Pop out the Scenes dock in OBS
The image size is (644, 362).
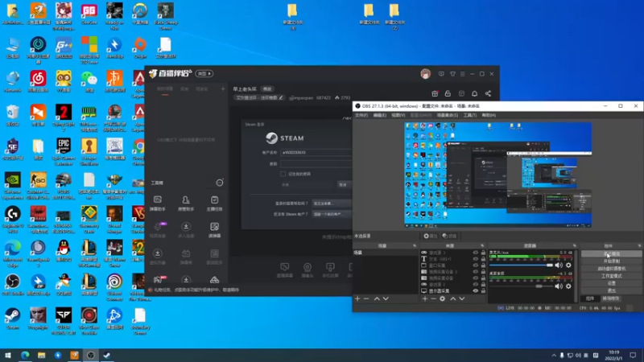point(415,246)
